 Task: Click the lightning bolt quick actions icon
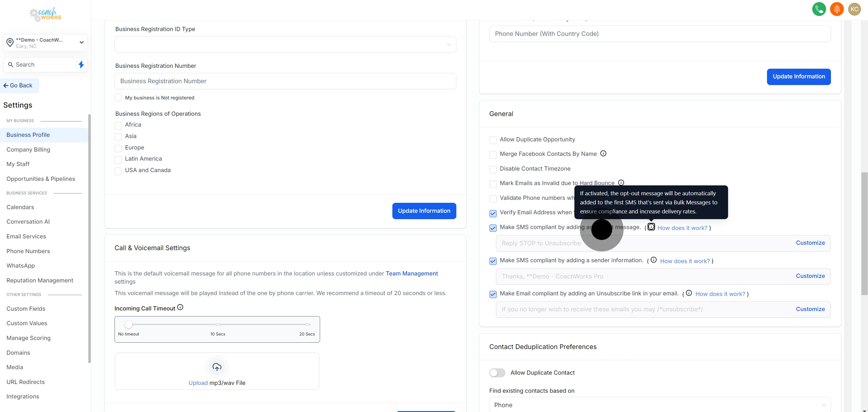coord(81,65)
